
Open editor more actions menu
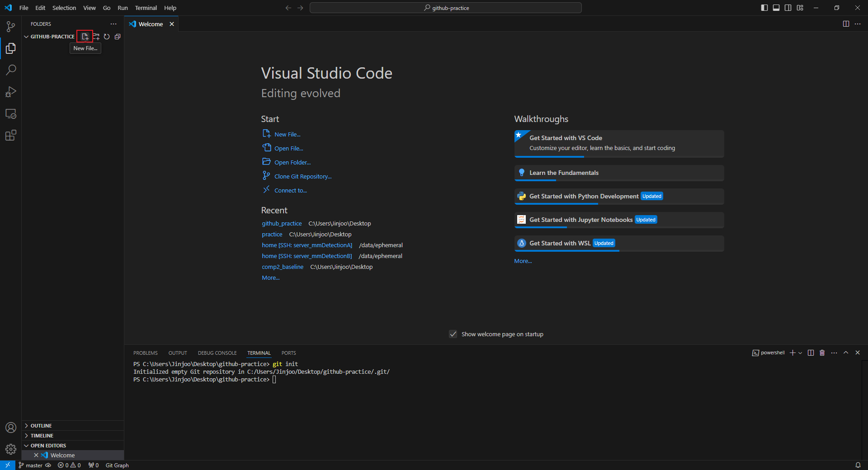(x=858, y=24)
